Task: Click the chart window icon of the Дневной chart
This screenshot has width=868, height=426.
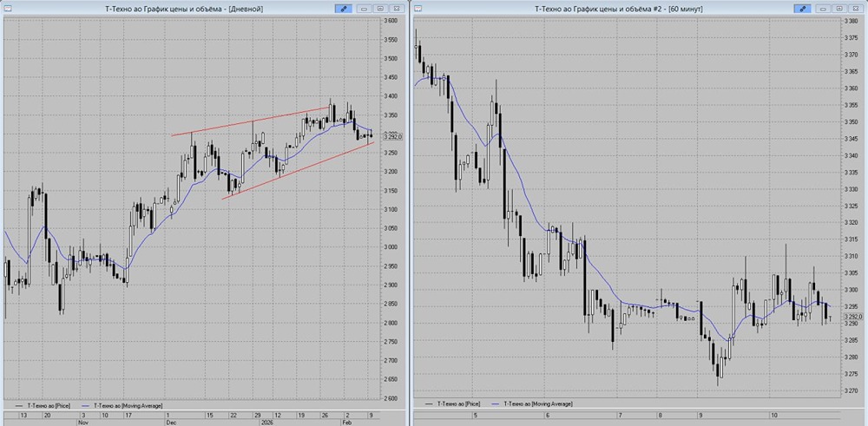Action: point(7,9)
